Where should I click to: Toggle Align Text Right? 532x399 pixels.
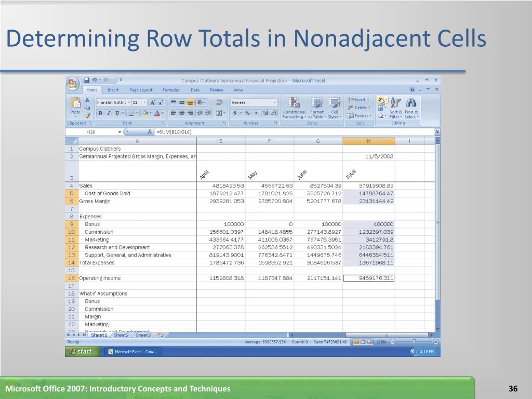click(190, 113)
